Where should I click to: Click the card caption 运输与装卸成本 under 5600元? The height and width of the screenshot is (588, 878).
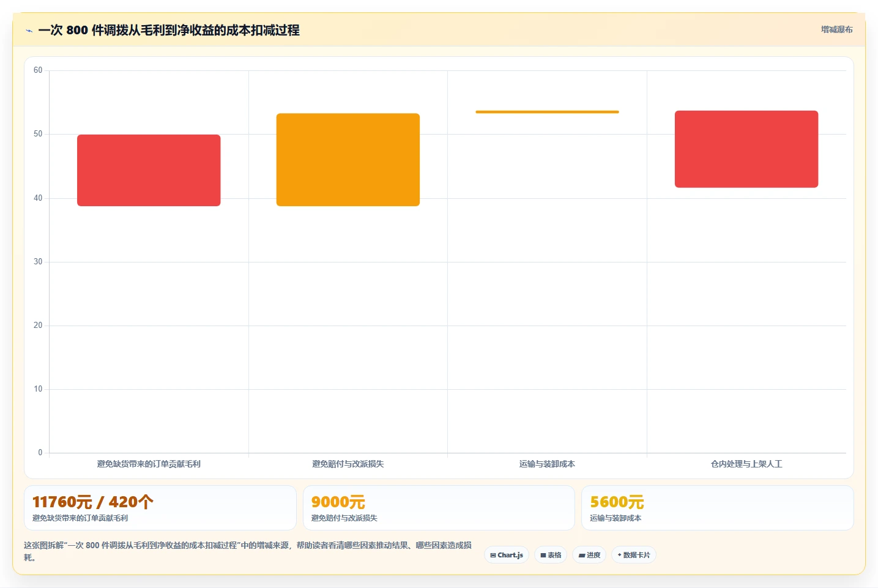(x=616, y=518)
